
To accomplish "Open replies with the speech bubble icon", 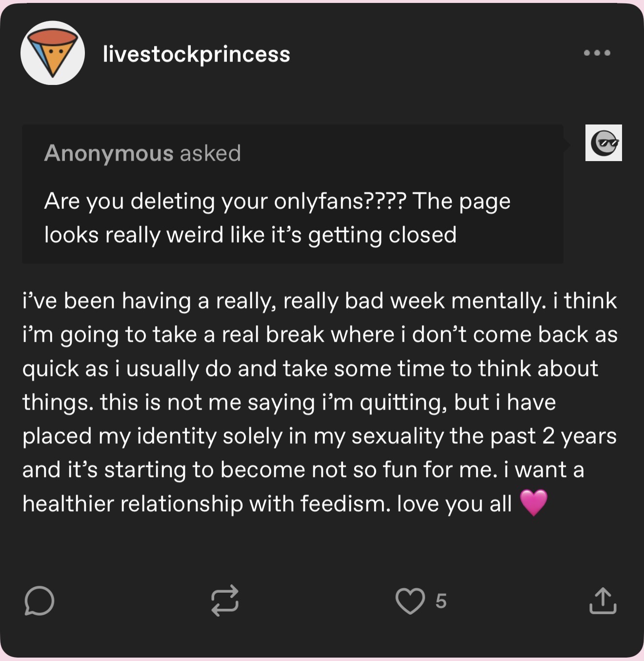I will click(x=39, y=600).
